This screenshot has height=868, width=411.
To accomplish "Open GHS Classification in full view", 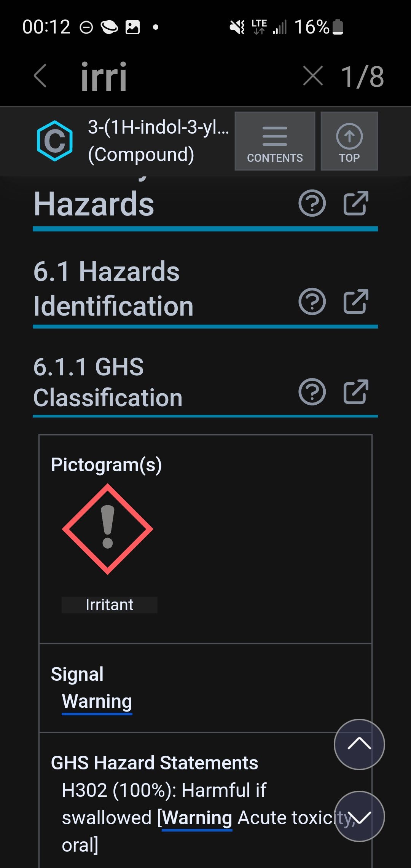I will click(x=356, y=392).
